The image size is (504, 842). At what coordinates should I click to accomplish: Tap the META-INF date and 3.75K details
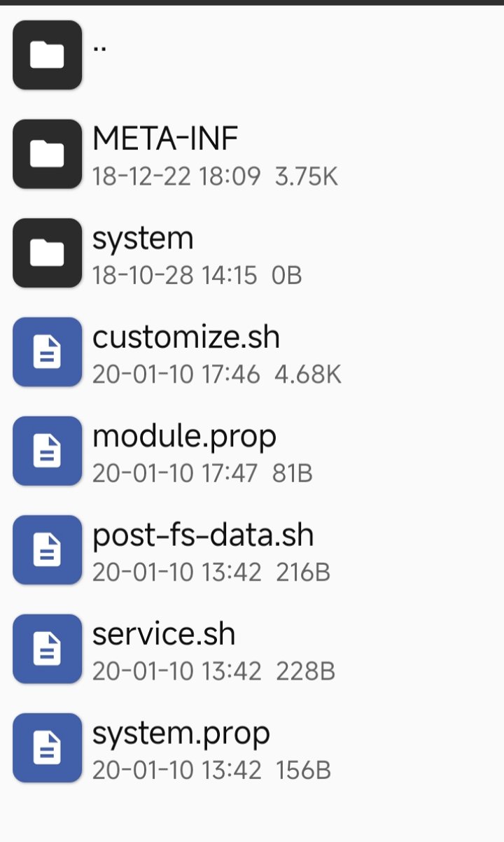tap(215, 177)
